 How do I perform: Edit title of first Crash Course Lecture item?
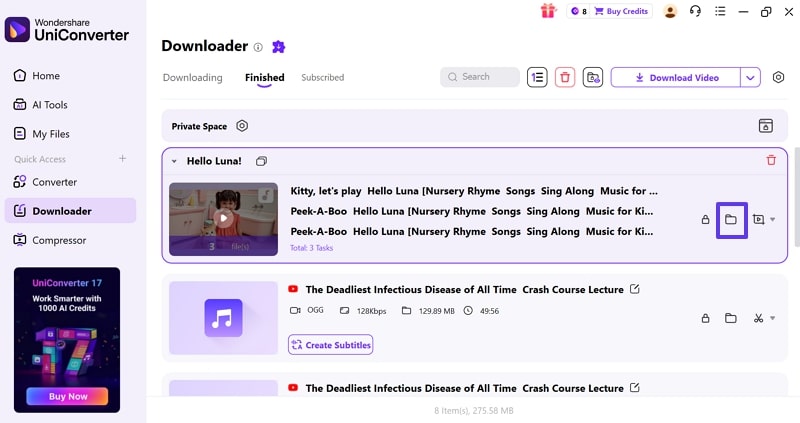pos(635,289)
